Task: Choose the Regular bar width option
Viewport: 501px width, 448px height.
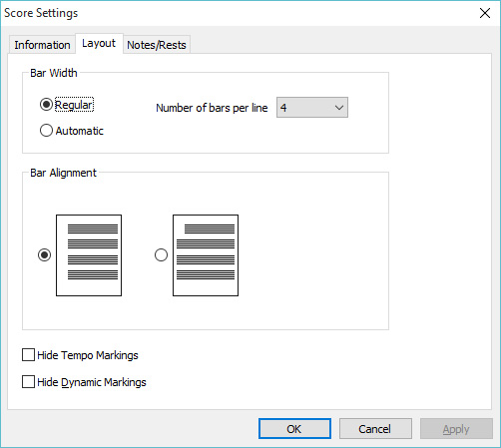Action: [x=67, y=105]
